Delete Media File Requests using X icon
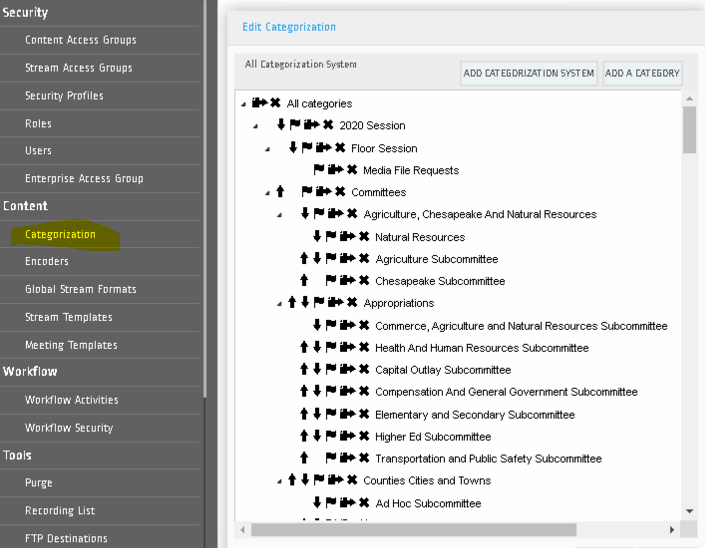This screenshot has height=548, width=705. point(352,169)
